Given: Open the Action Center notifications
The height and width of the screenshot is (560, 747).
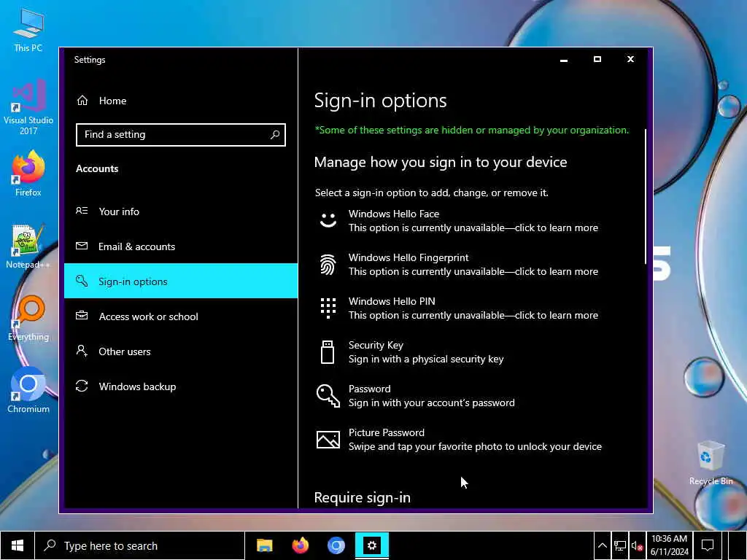Looking at the screenshot, I should (708, 545).
